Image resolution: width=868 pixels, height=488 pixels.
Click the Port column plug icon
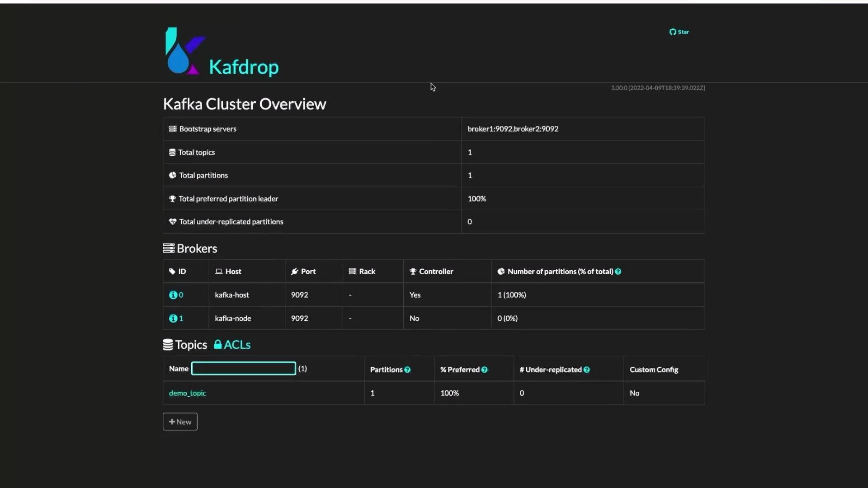click(x=295, y=272)
